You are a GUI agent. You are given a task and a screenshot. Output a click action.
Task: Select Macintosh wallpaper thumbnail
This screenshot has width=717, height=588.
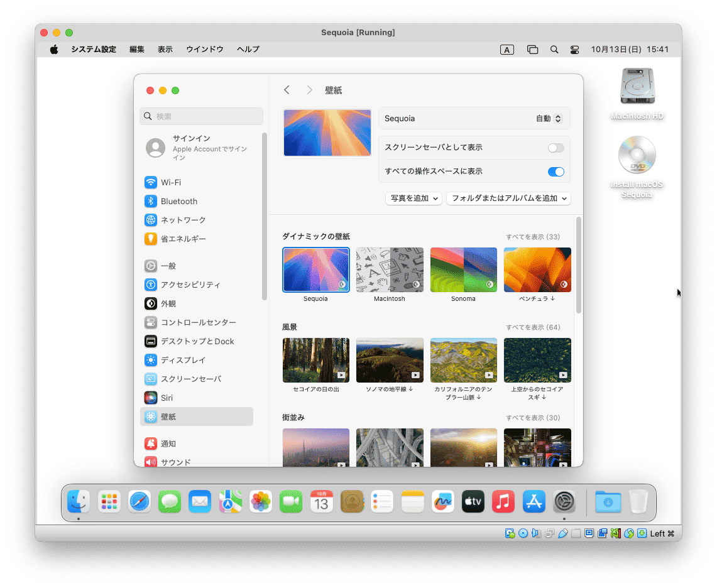pos(390,269)
